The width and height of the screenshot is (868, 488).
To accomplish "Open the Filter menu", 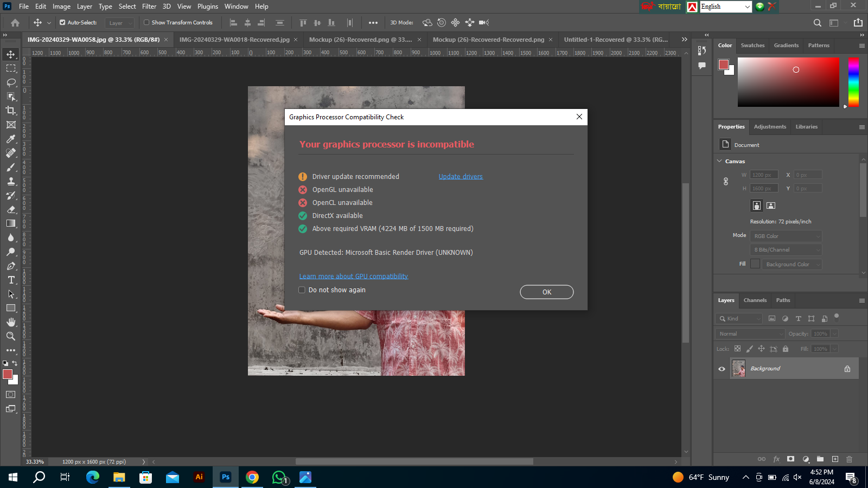I will [x=149, y=6].
